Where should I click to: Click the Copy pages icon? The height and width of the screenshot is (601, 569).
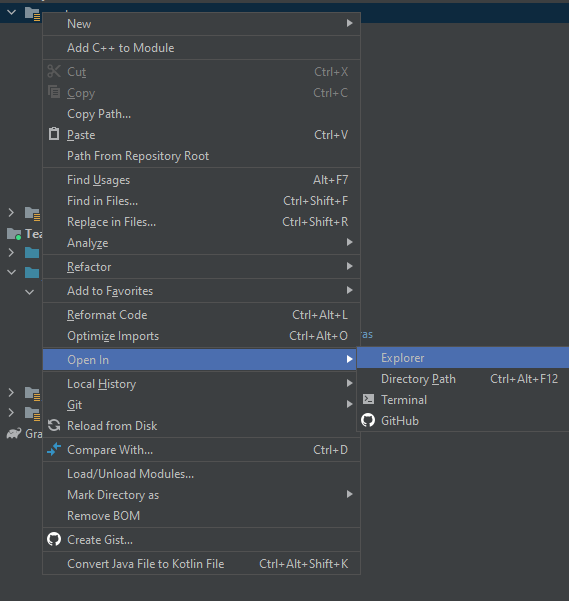pos(54,92)
